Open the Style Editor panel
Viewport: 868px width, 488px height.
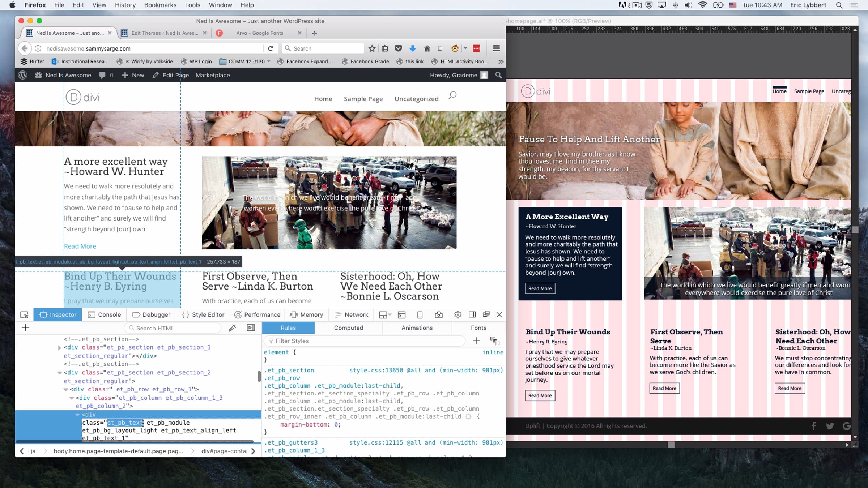[203, 315]
